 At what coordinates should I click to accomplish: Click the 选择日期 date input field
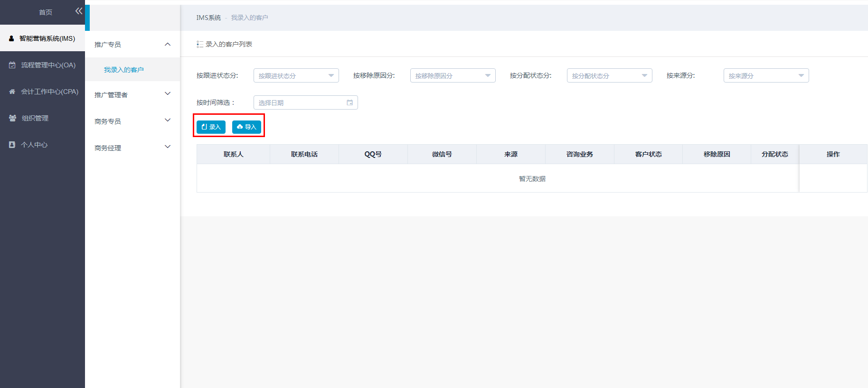point(306,102)
